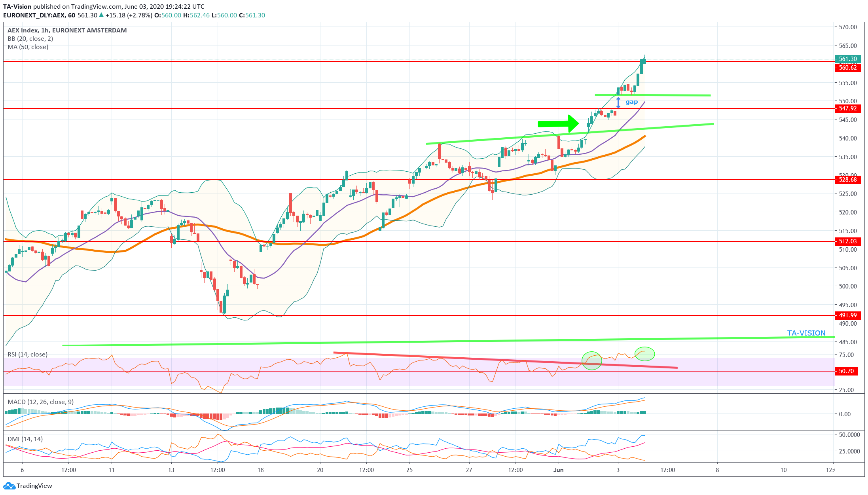Click the red 491.99 support label

pyautogui.click(x=847, y=315)
